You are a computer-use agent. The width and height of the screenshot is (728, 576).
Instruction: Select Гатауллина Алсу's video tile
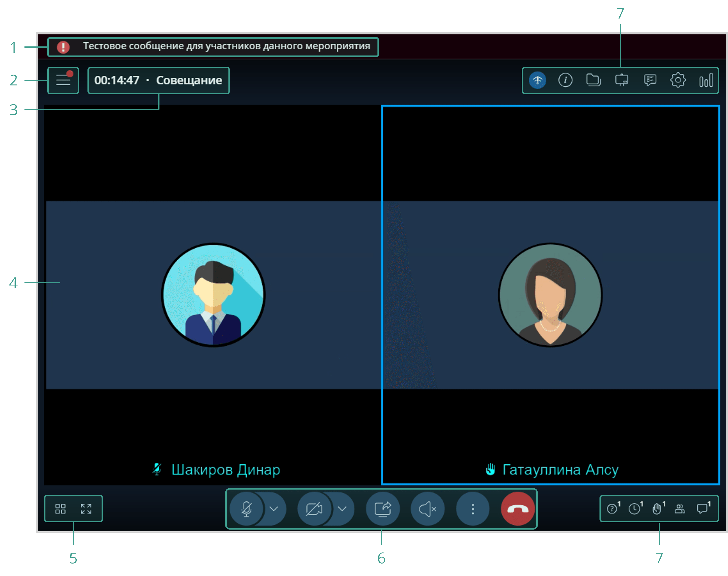pyautogui.click(x=550, y=295)
